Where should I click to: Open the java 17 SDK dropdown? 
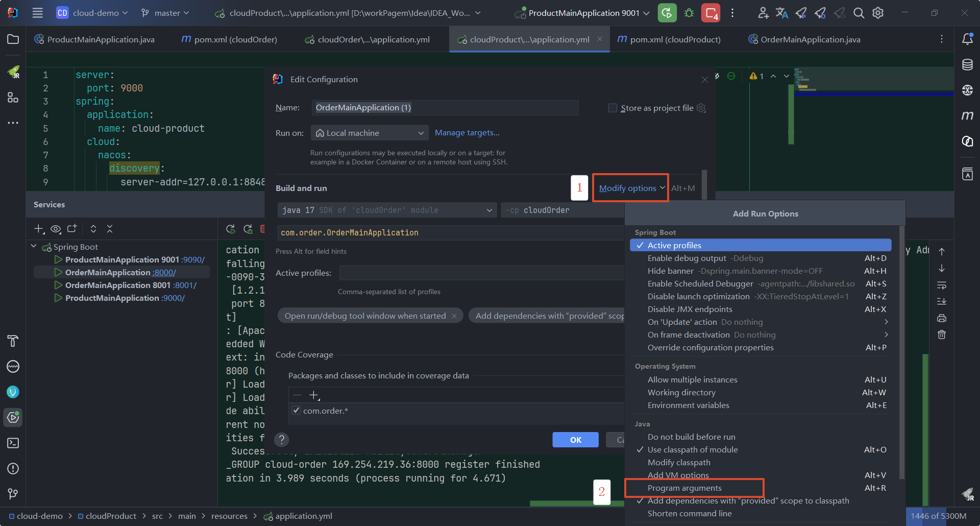(x=387, y=210)
